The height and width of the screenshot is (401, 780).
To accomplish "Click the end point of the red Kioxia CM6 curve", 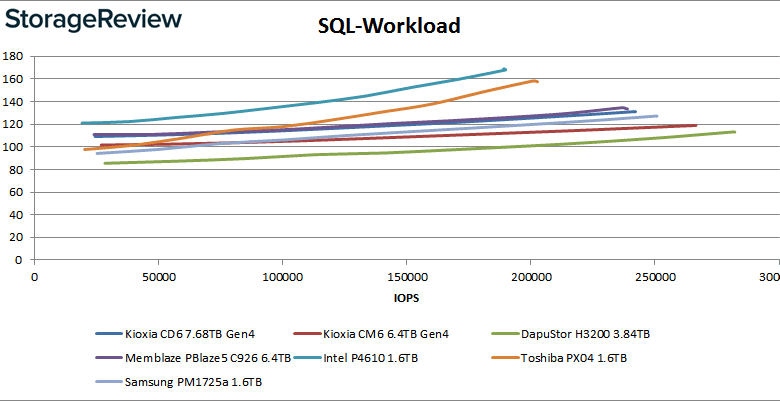I will pos(695,125).
